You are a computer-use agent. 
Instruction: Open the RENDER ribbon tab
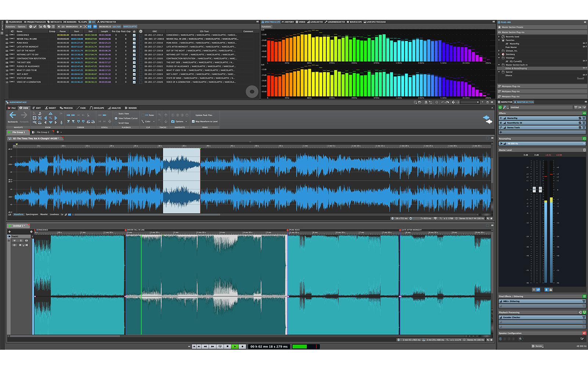pyautogui.click(x=131, y=108)
